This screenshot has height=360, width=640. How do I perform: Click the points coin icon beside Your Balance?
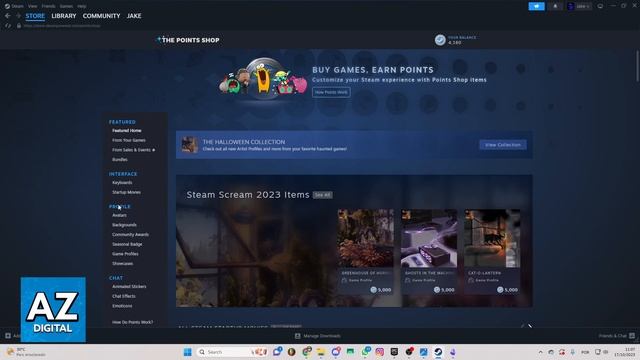pos(440,40)
